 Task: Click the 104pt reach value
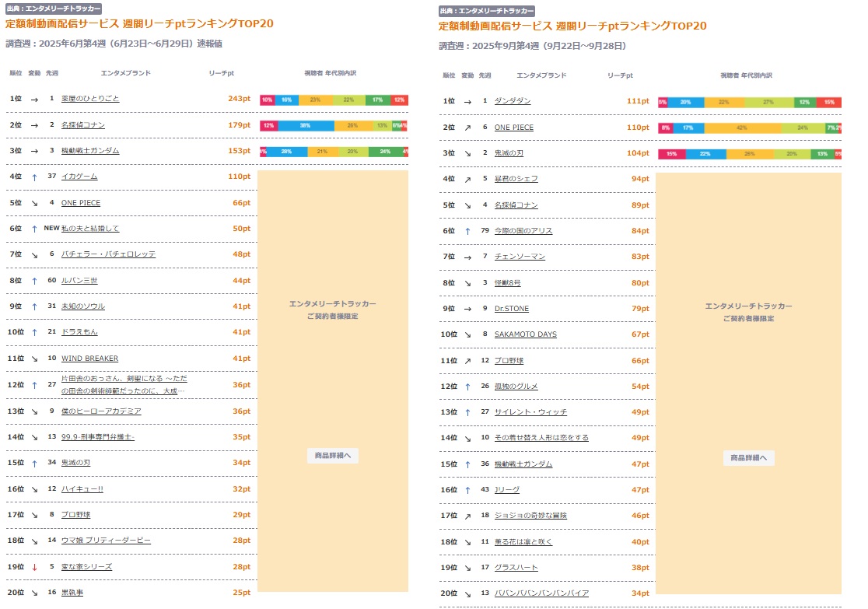click(x=638, y=152)
